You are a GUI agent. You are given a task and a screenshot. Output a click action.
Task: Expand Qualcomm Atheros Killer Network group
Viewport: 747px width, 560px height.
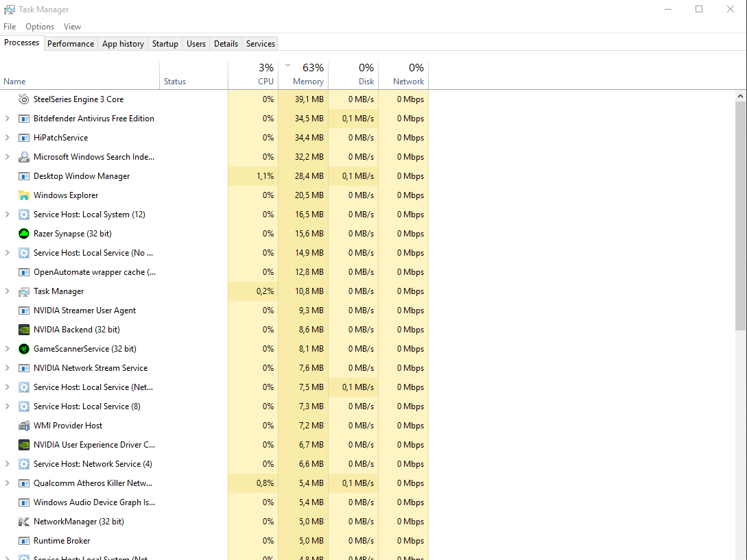tap(7, 483)
